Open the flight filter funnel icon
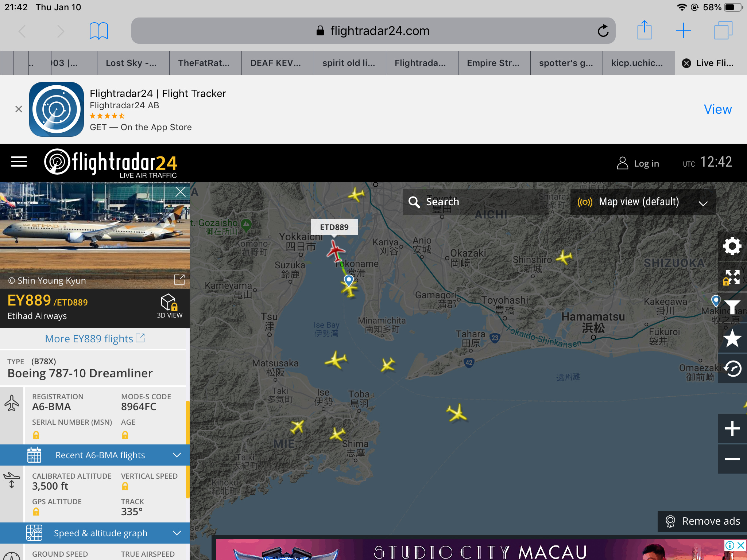The height and width of the screenshot is (560, 747). [732, 307]
